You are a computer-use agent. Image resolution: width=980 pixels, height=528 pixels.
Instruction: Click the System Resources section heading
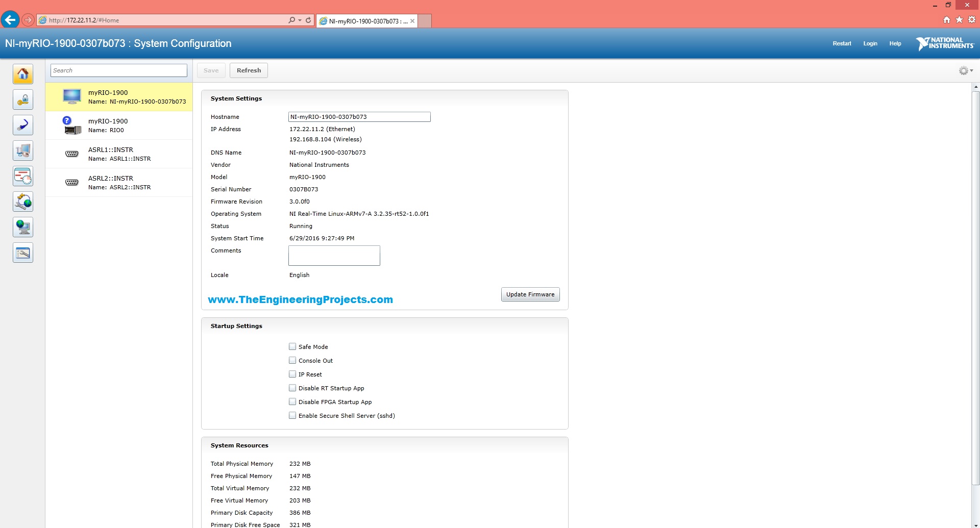click(x=239, y=445)
